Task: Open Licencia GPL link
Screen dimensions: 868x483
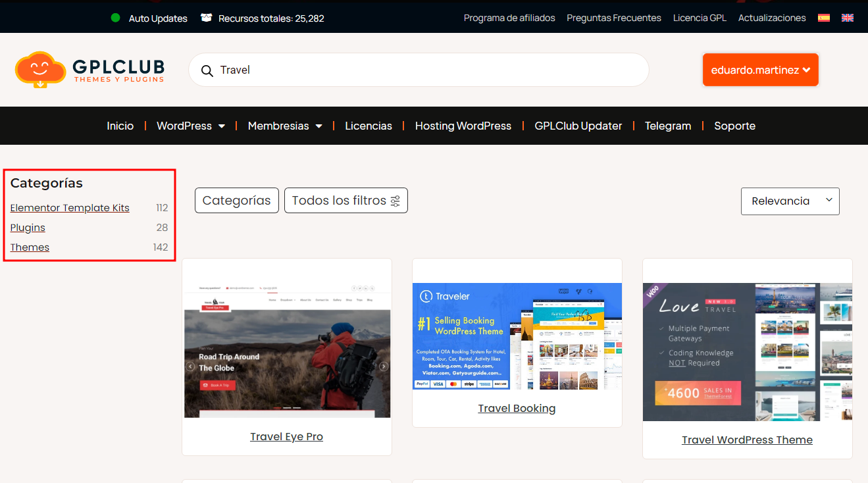Action: [x=700, y=18]
